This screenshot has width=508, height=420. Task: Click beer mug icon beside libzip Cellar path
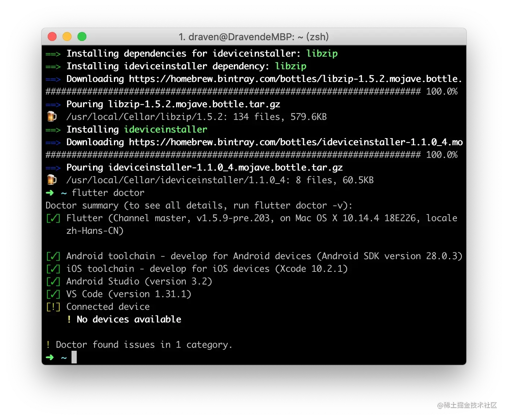point(52,117)
